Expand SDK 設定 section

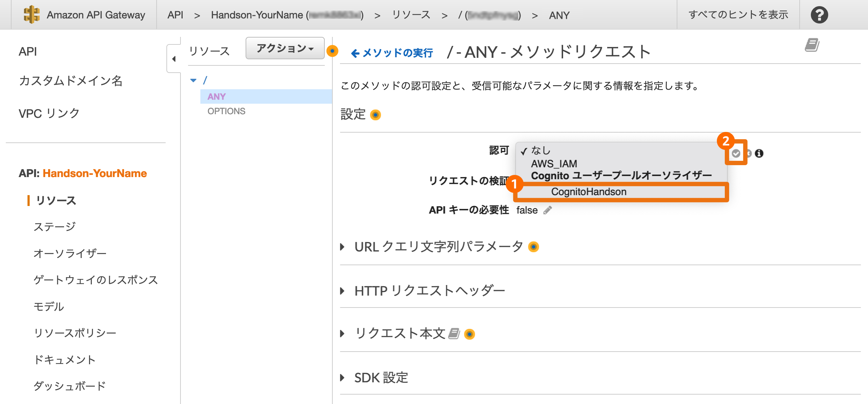342,378
